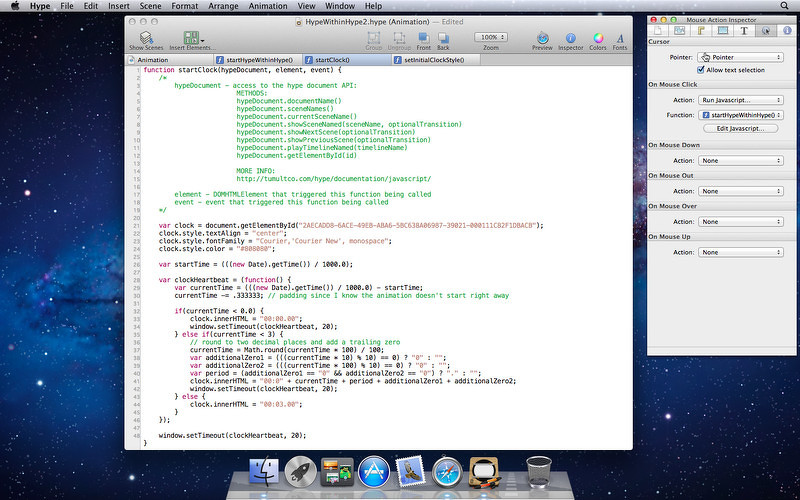This screenshot has width=800, height=500.
Task: Open the Animation menu
Action: pyautogui.click(x=268, y=6)
